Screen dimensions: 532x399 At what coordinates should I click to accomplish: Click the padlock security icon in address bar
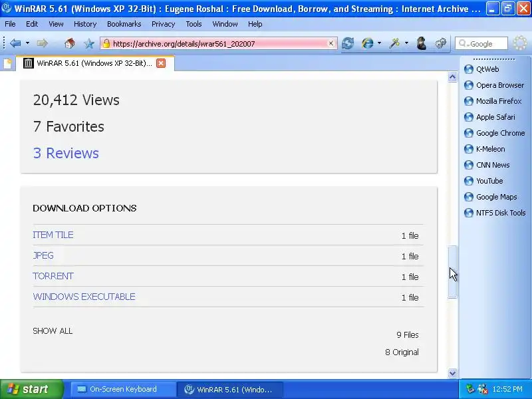[x=106, y=43]
